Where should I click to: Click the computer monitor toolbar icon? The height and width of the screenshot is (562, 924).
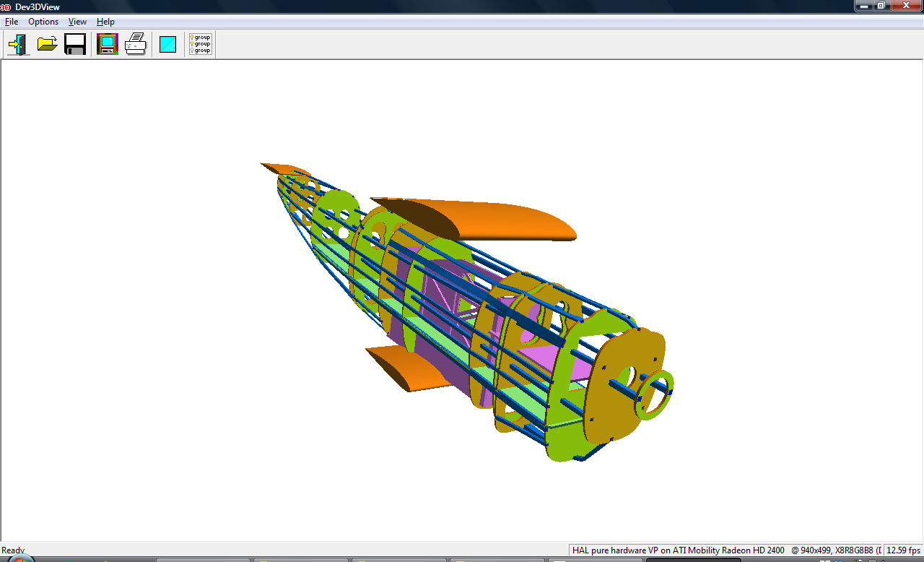(107, 45)
